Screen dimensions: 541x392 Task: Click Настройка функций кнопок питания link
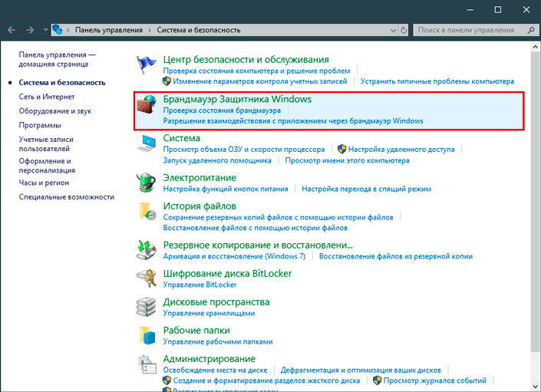[226, 189]
